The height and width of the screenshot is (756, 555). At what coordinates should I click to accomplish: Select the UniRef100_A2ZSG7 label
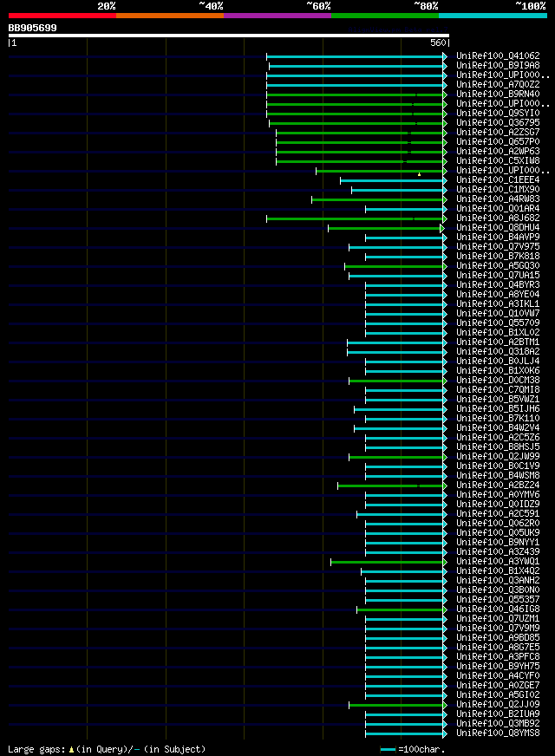point(498,132)
